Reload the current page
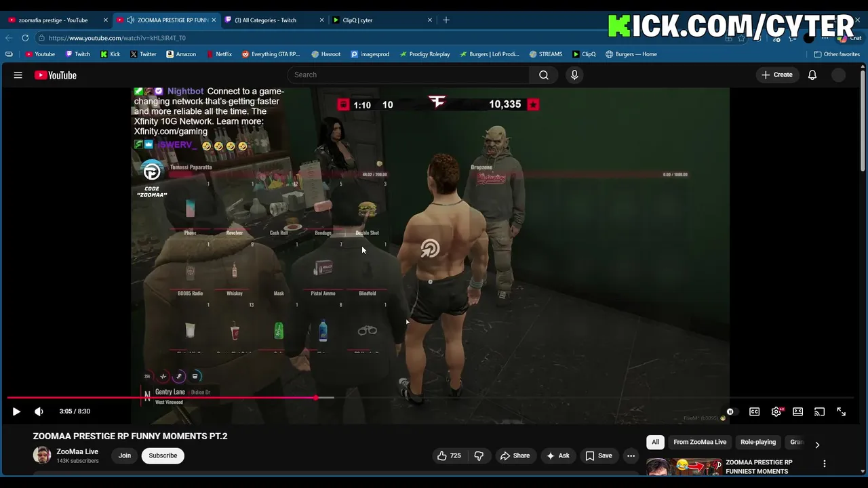This screenshot has height=488, width=868. [x=25, y=38]
